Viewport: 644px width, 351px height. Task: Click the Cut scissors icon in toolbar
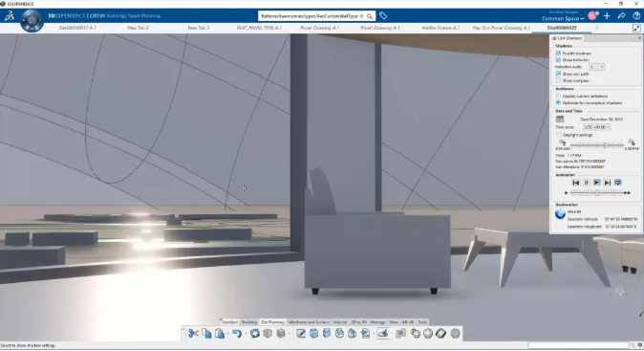click(x=193, y=334)
